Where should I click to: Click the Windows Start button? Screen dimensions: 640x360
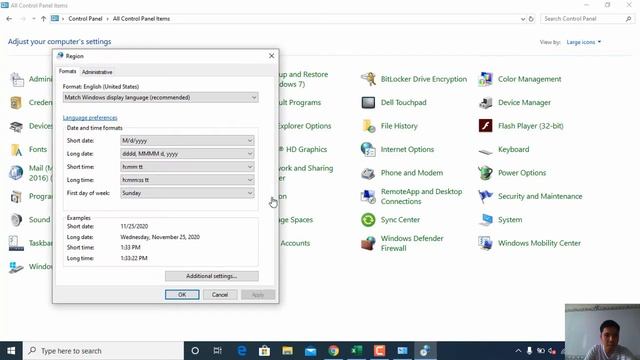point(11,351)
